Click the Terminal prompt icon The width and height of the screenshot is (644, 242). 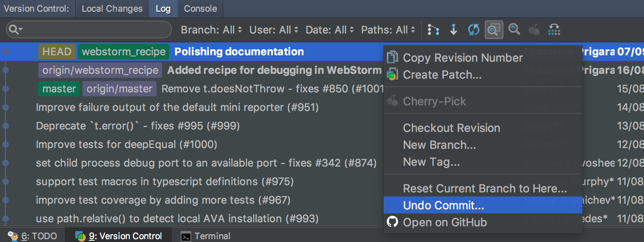pos(186,237)
